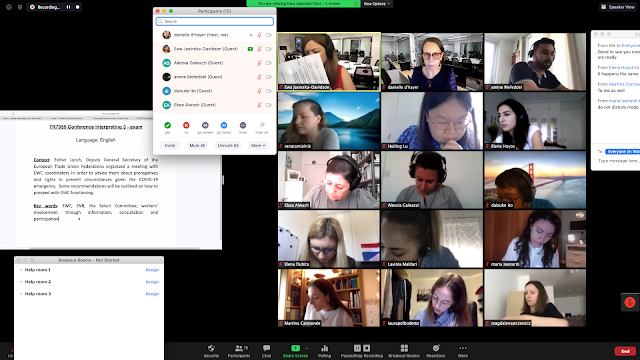
Task: Toggle microphone for danielle d'hayer
Action: tap(259, 35)
